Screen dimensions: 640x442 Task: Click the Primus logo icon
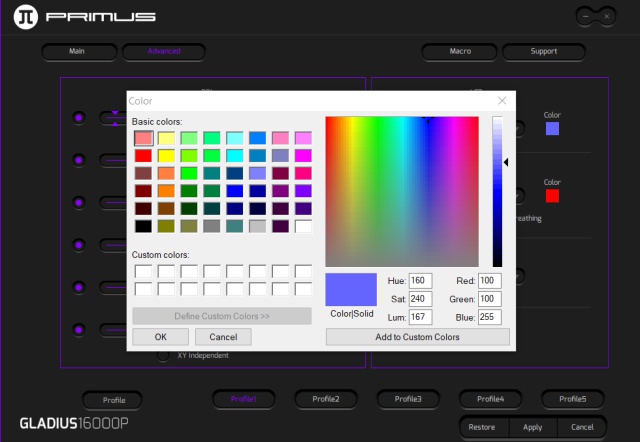(x=26, y=17)
